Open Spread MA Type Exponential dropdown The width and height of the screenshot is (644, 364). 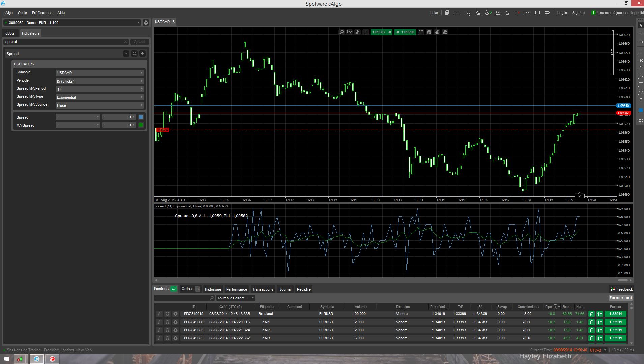pos(99,97)
